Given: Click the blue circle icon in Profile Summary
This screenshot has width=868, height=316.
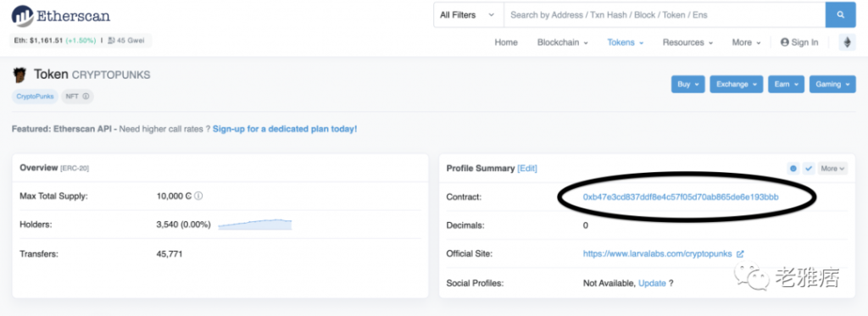Looking at the screenshot, I should tap(793, 169).
